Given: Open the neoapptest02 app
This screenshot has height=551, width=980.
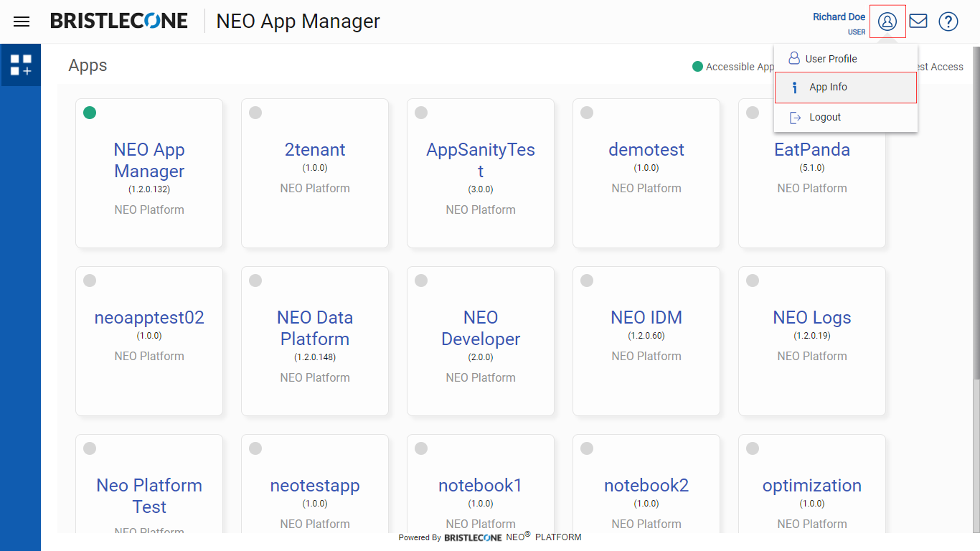Looking at the screenshot, I should click(x=149, y=341).
